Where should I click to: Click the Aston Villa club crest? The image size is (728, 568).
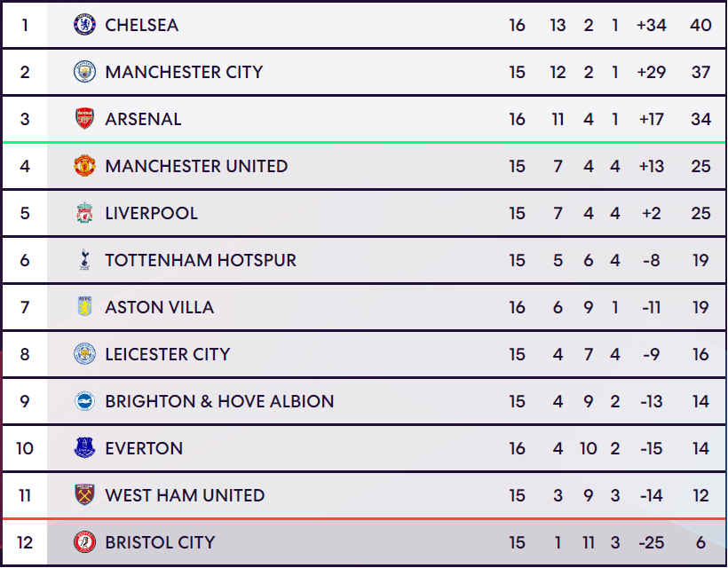click(84, 307)
